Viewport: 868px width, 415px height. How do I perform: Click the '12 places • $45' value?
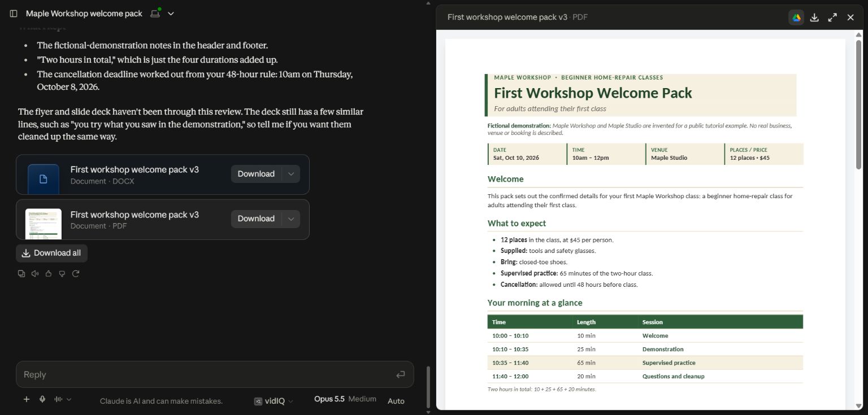pos(749,158)
